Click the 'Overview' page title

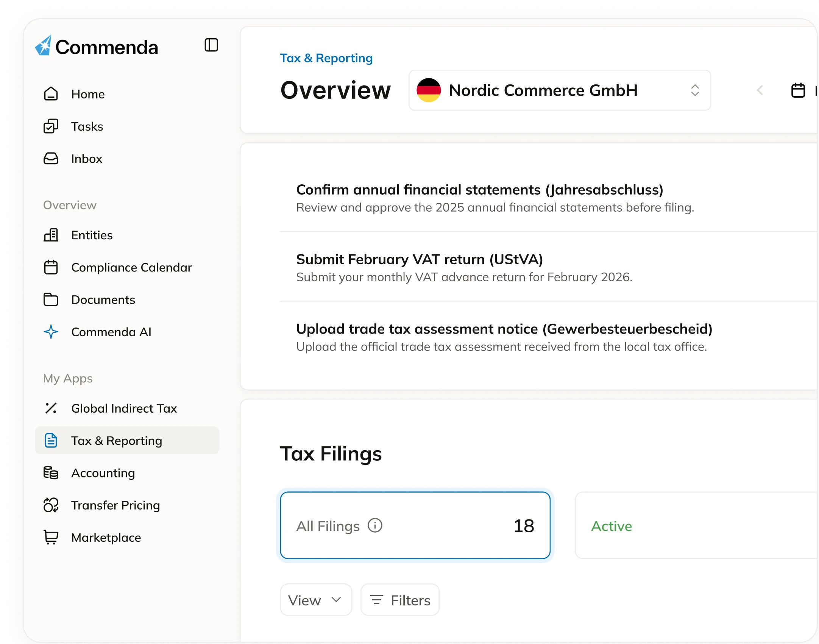pyautogui.click(x=335, y=90)
